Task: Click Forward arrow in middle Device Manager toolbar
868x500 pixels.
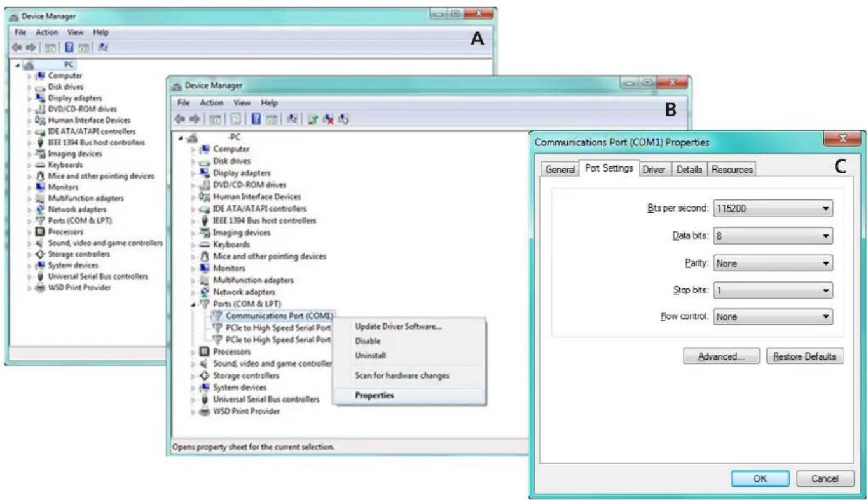Action: 195,119
